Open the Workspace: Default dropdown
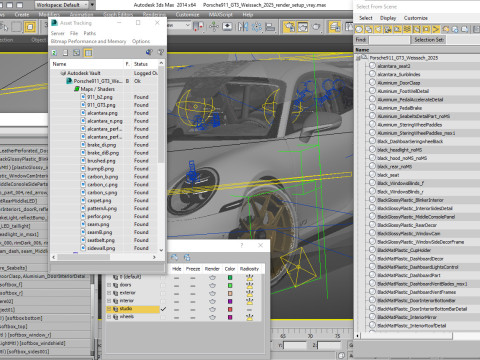 pos(61,5)
